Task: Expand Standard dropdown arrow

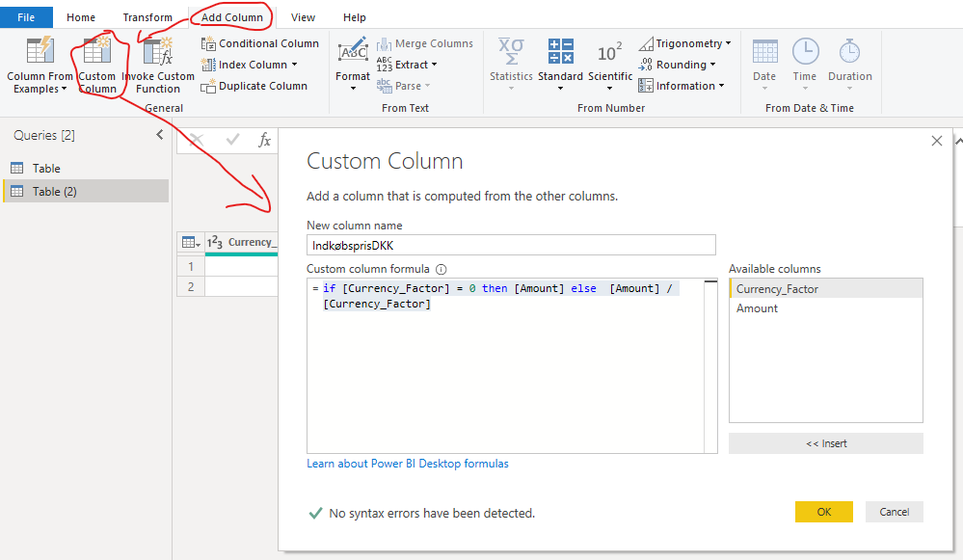Action: 560,89
